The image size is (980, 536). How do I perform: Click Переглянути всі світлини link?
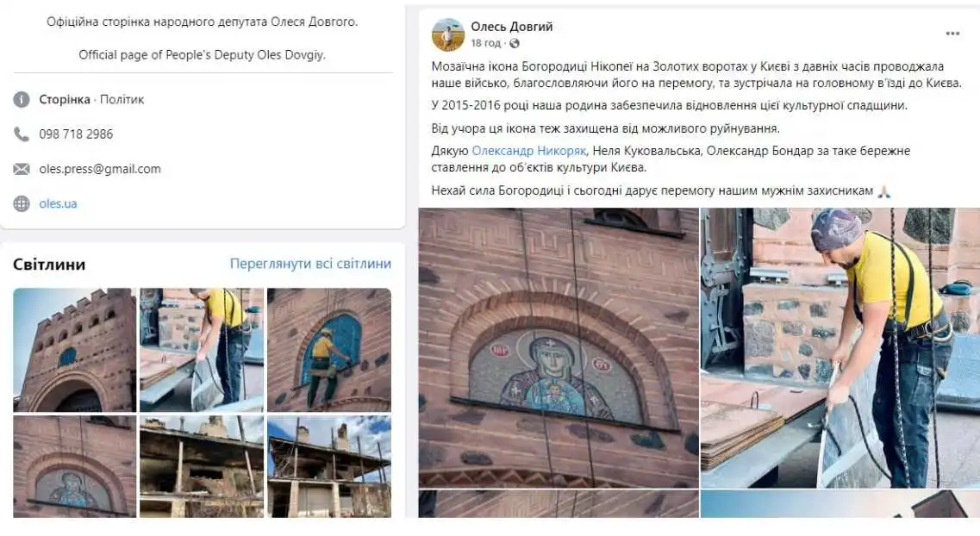click(310, 264)
